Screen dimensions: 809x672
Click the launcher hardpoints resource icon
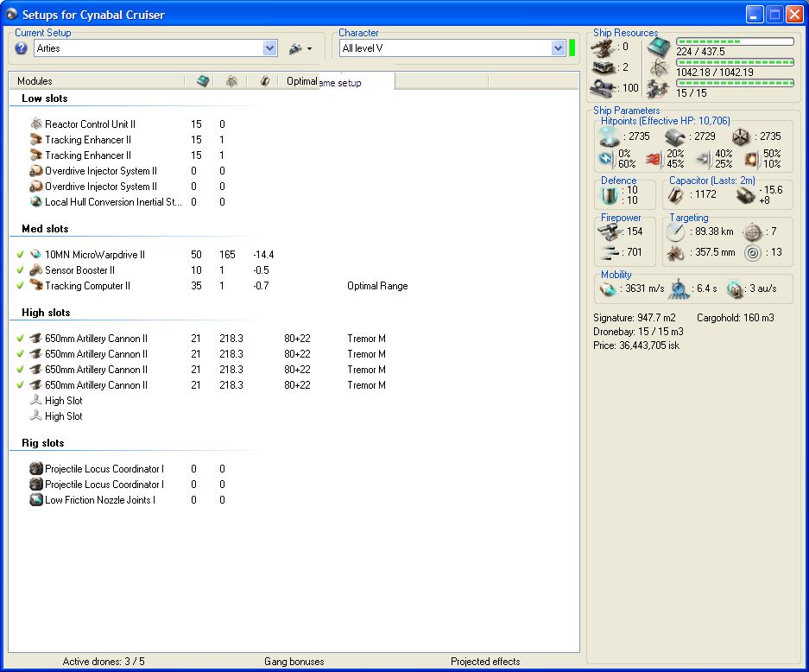pos(603,67)
